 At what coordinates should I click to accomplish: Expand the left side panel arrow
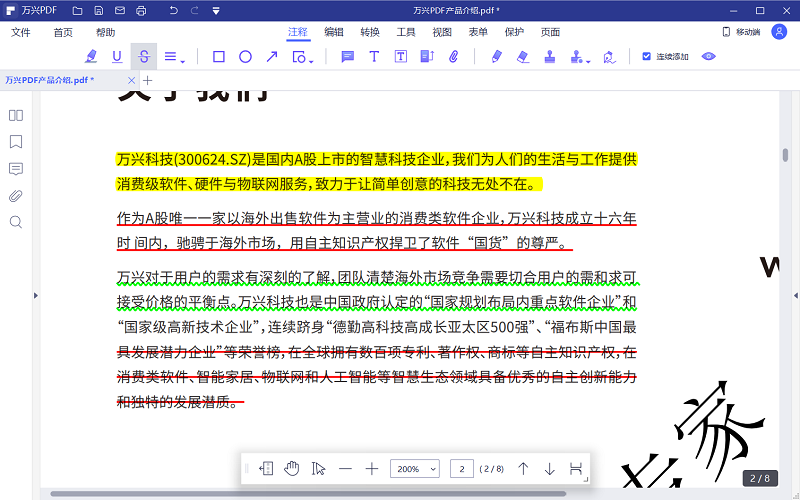tap(36, 295)
